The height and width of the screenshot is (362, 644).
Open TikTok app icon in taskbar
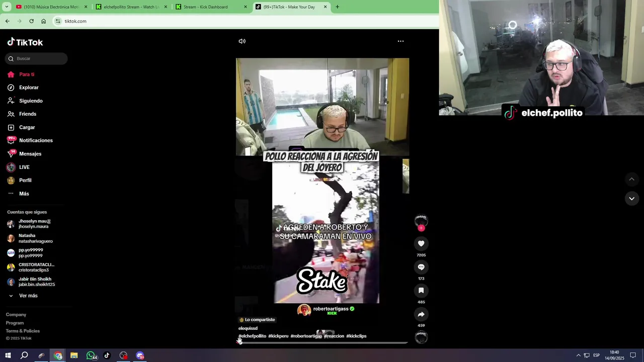107,355
